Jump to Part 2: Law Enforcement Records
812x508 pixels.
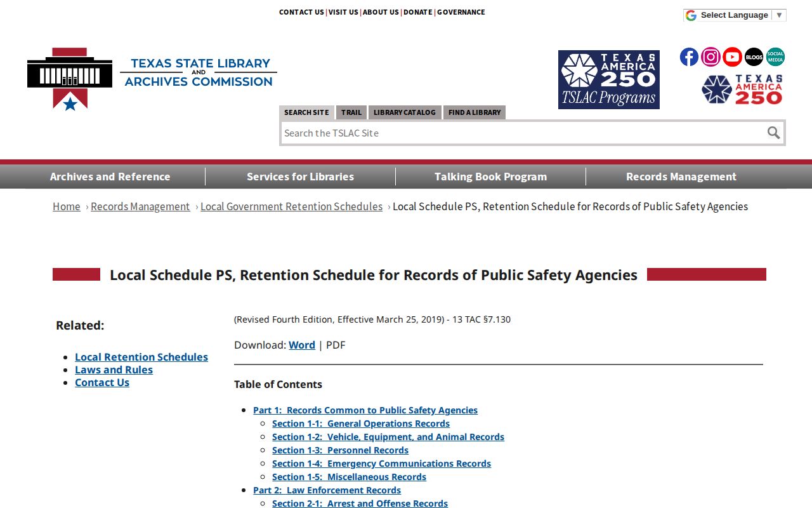pos(327,490)
